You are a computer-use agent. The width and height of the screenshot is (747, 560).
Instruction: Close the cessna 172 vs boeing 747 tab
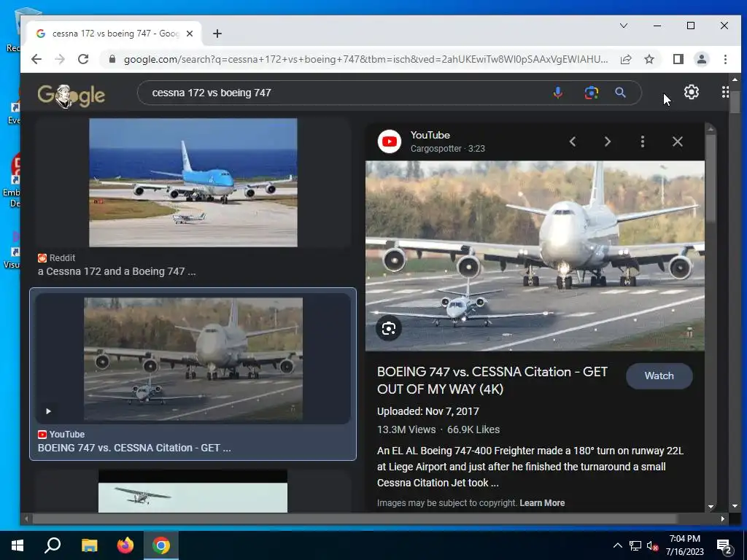tap(190, 34)
